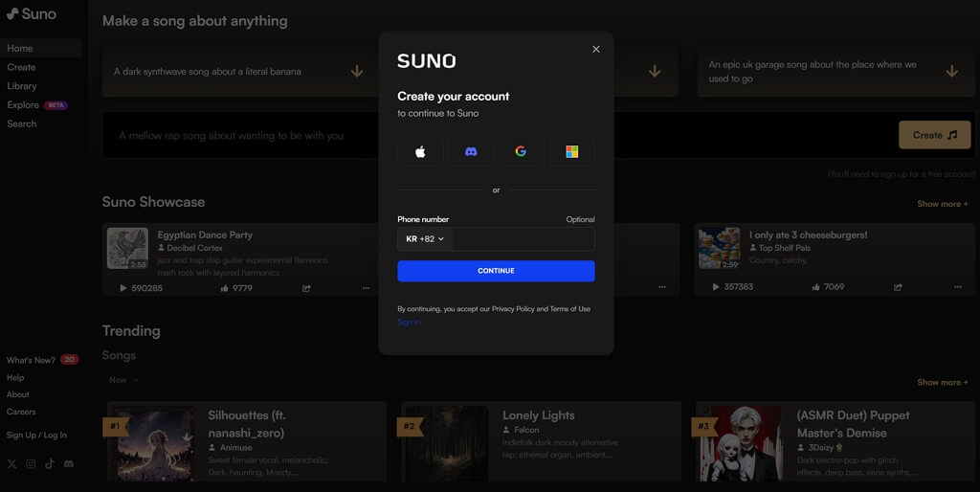The width and height of the screenshot is (980, 492).
Task: Open Explore in the sidebar menu
Action: click(x=23, y=105)
